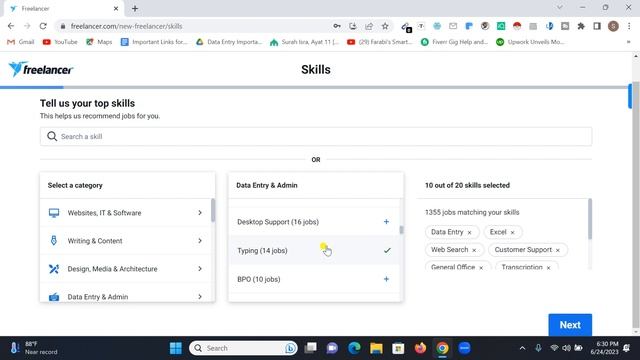The width and height of the screenshot is (640, 360).
Task: Open Firefox from taskbar
Action: pyautogui.click(x=420, y=348)
